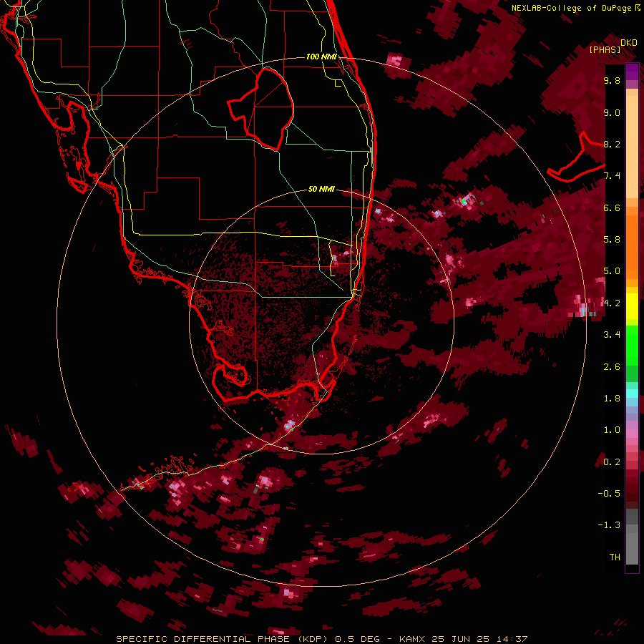Click the 1.0 legend value
The image size is (644, 644).
coord(612,430)
